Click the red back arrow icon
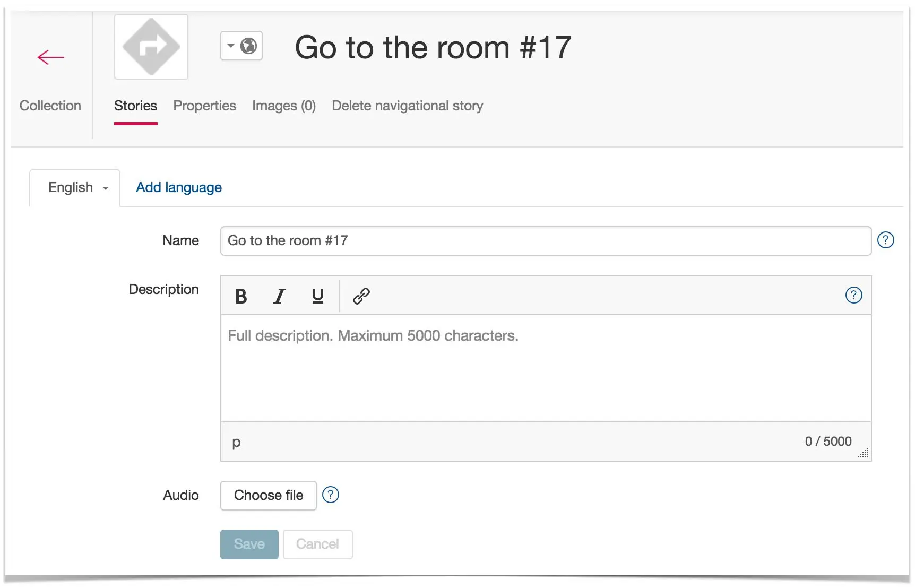 pos(51,57)
